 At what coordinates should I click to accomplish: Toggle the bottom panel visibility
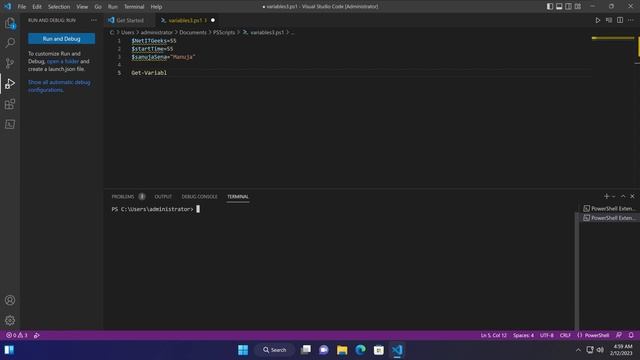coord(559,7)
